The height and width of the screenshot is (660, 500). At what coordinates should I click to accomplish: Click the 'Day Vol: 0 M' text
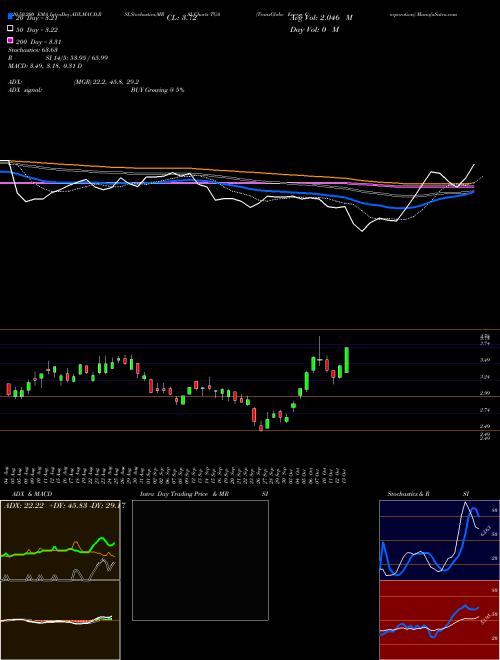point(314,29)
